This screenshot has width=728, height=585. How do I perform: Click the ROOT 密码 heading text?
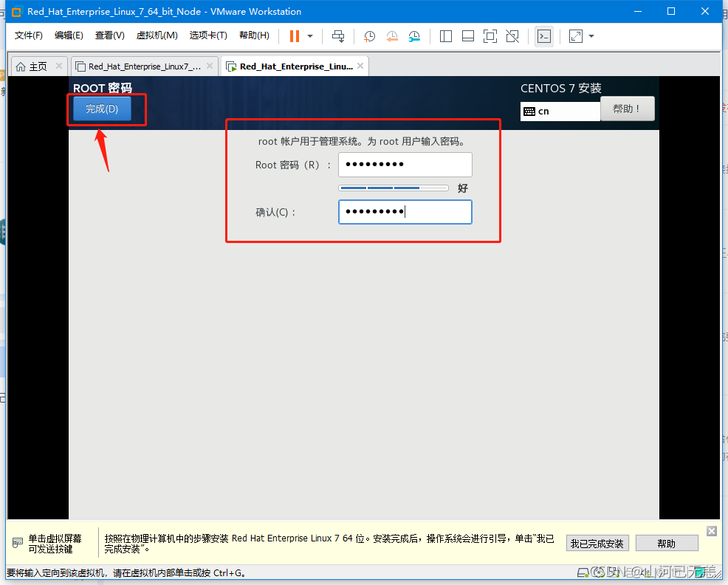[x=103, y=89]
